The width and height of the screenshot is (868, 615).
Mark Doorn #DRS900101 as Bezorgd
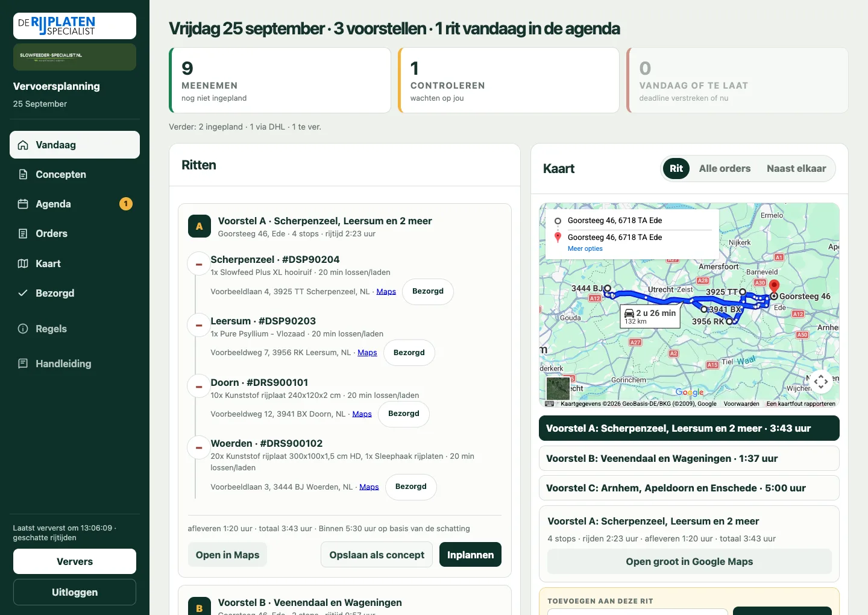click(x=404, y=414)
